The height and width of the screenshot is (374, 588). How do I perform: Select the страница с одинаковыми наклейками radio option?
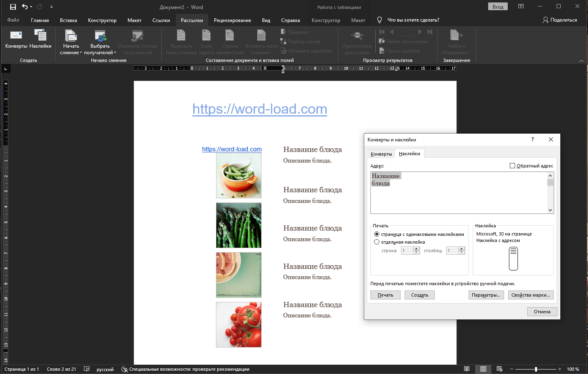(377, 234)
